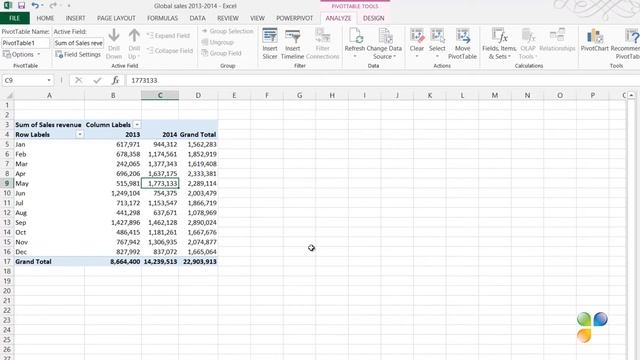
Task: Open OLAP Tools
Action: tap(528, 44)
